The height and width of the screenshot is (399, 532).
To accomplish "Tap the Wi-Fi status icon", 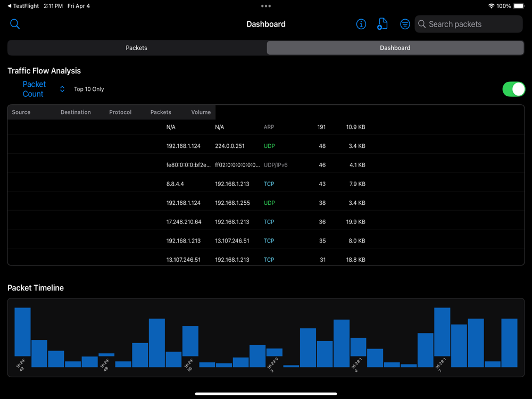I will point(491,6).
